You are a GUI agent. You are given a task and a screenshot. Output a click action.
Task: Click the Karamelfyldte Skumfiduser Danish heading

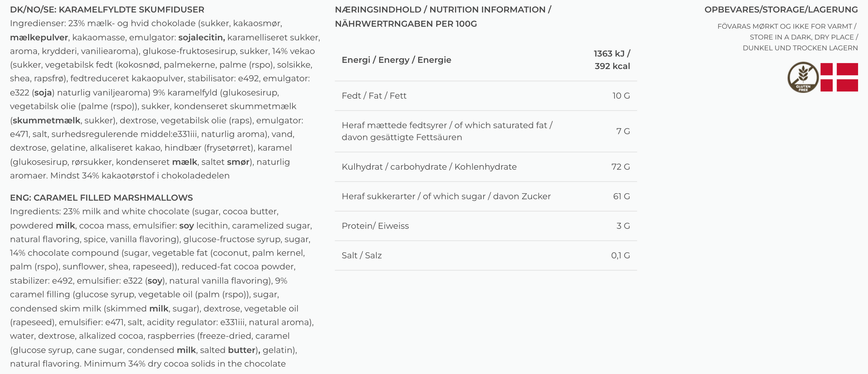pos(107,10)
